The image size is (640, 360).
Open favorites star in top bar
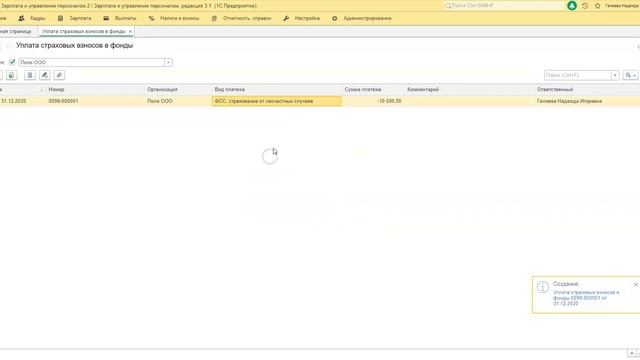(598, 6)
